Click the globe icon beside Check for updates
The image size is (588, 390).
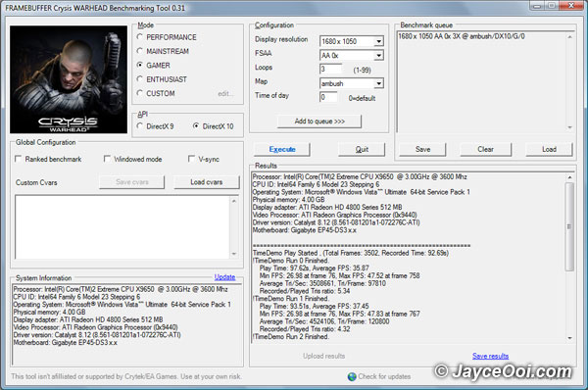coord(352,376)
